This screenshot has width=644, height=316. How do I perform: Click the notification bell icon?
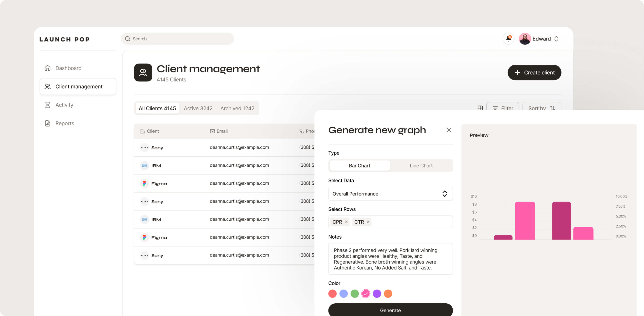pos(508,39)
